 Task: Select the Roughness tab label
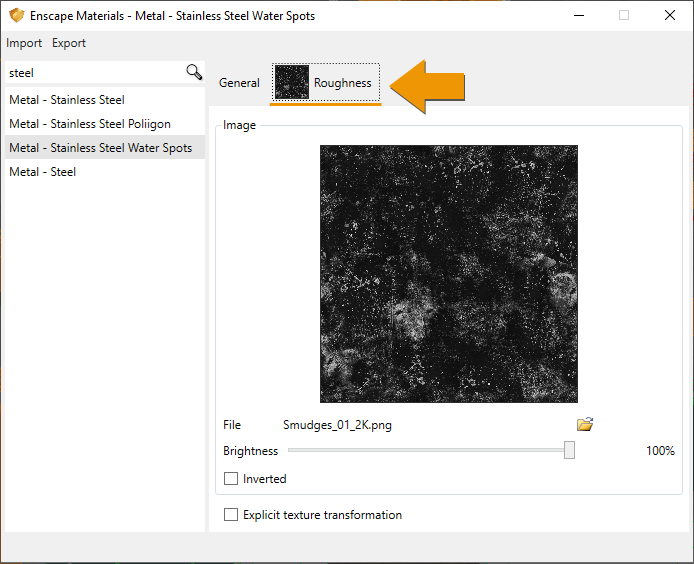click(343, 83)
